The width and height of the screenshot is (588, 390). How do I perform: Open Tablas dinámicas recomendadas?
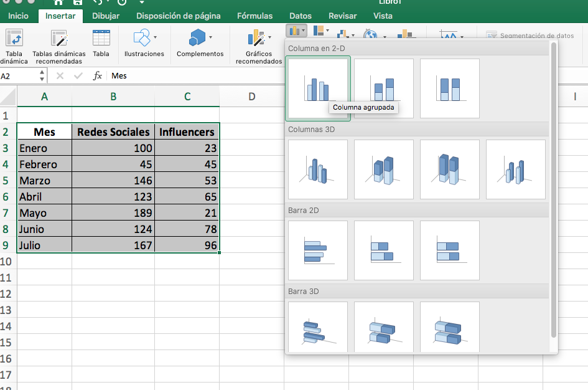[x=58, y=45]
